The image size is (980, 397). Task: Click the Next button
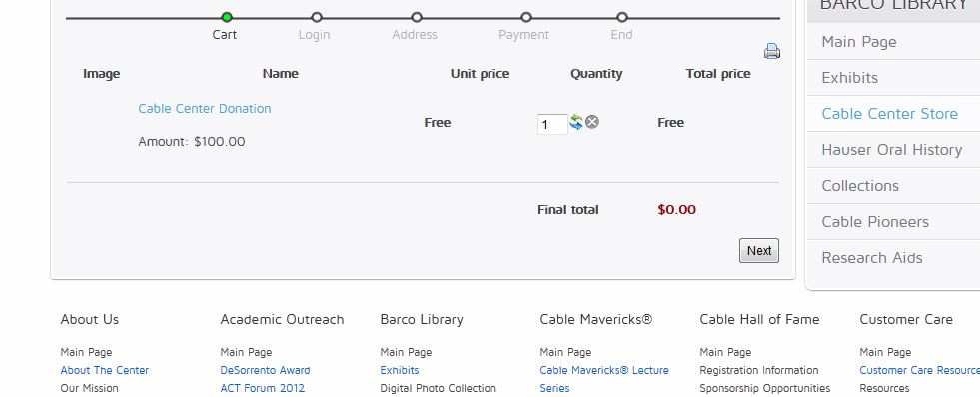(759, 250)
